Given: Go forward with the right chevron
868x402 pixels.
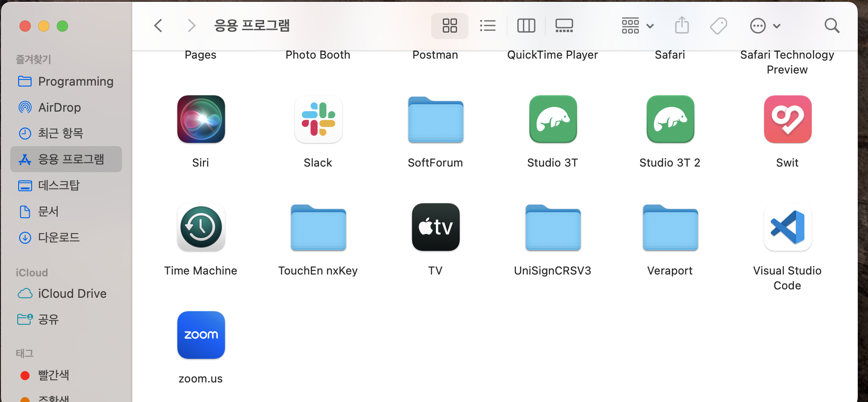Looking at the screenshot, I should (x=191, y=26).
